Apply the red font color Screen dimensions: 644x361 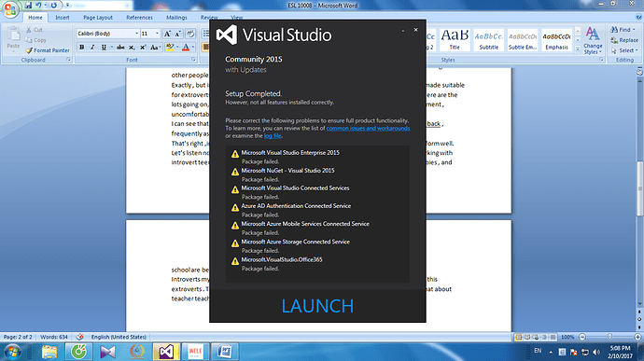click(186, 48)
